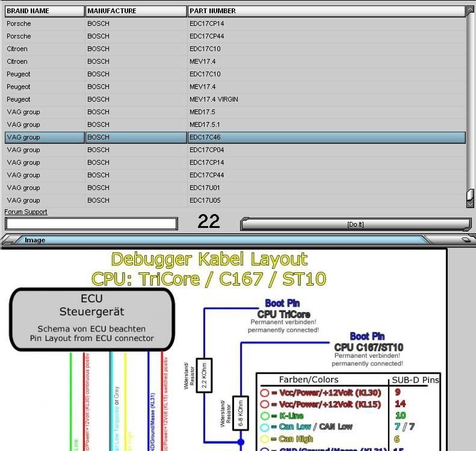Click the ECU Steuergerät box in diagram

(x=92, y=319)
